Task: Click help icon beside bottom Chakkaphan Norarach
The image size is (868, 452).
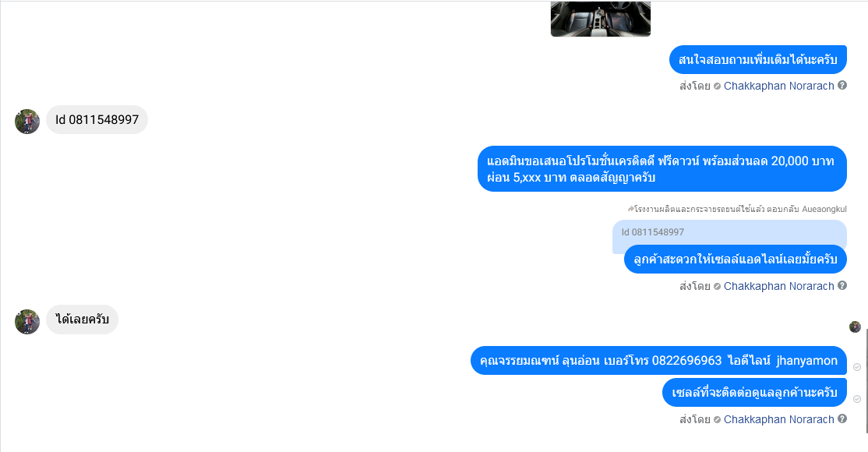Action: pos(842,418)
